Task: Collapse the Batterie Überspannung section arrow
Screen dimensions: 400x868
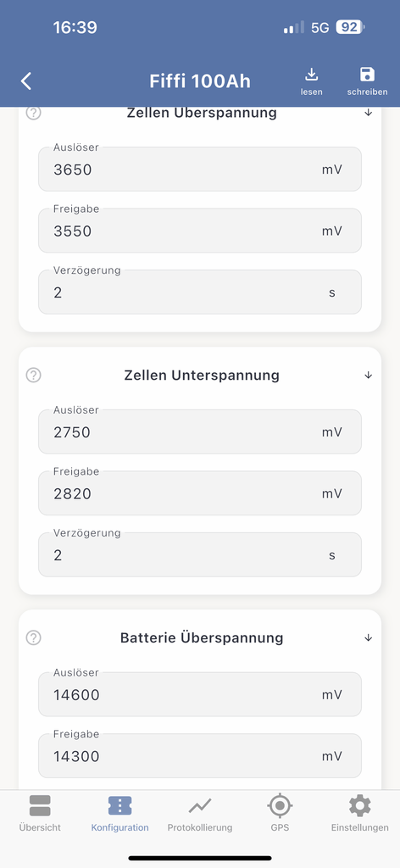Action: tap(369, 637)
